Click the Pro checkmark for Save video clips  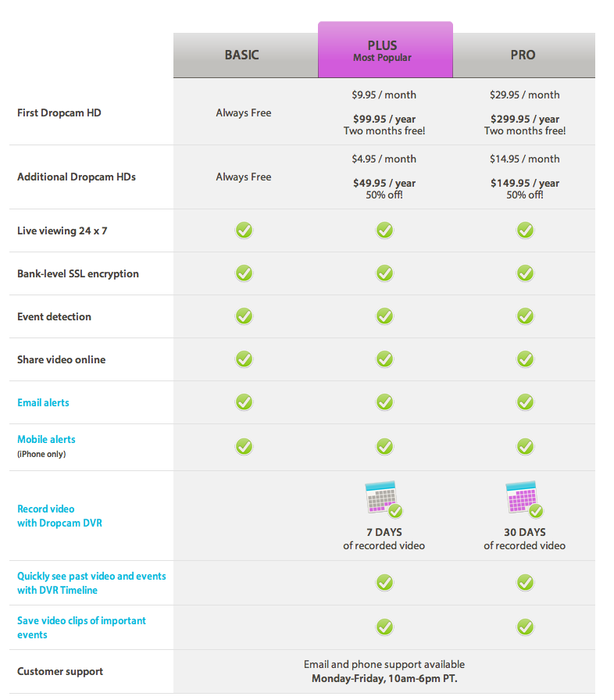click(525, 627)
